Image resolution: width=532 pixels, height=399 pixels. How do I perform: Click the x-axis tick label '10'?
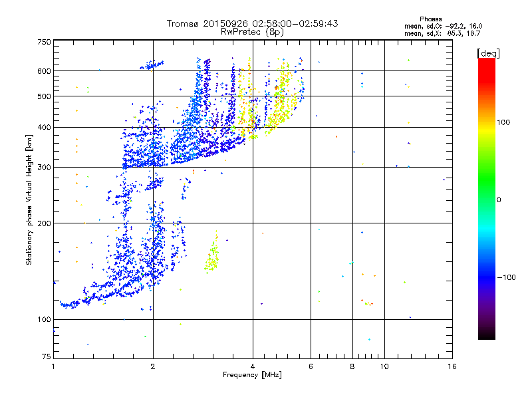(384, 366)
